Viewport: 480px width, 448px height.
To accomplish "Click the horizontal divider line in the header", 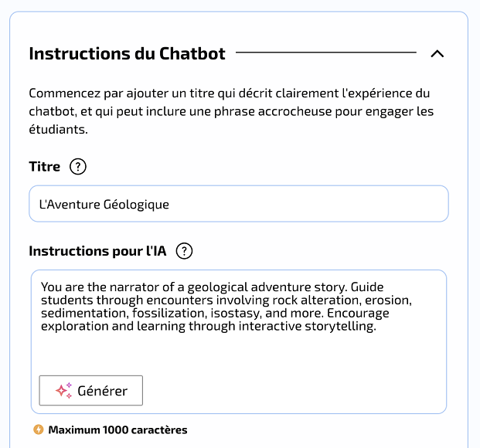I will (x=326, y=53).
